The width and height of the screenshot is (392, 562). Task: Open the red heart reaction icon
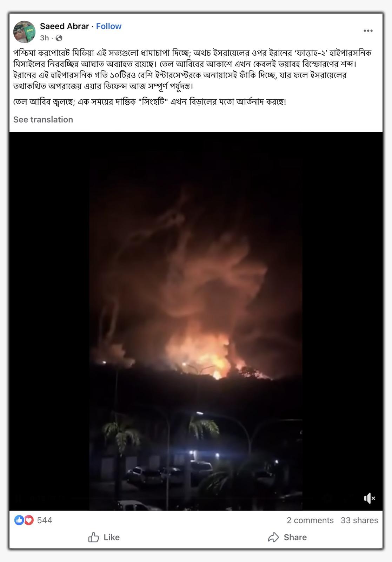(x=29, y=520)
